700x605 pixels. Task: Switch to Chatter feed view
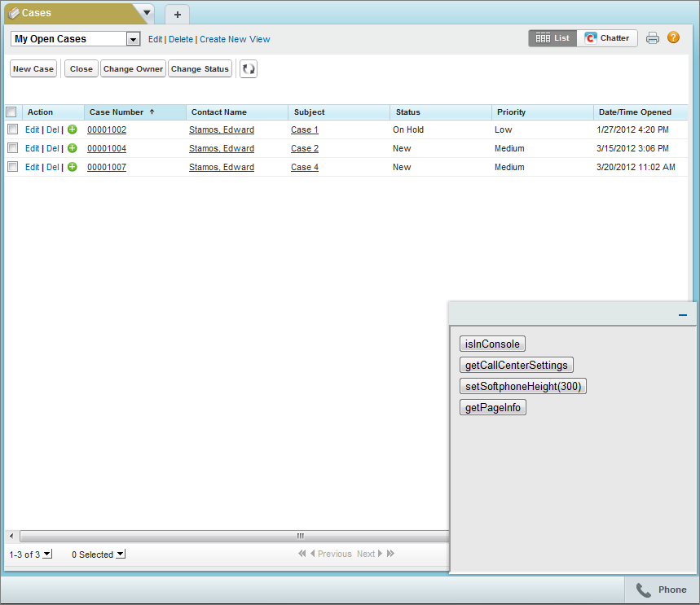click(607, 38)
